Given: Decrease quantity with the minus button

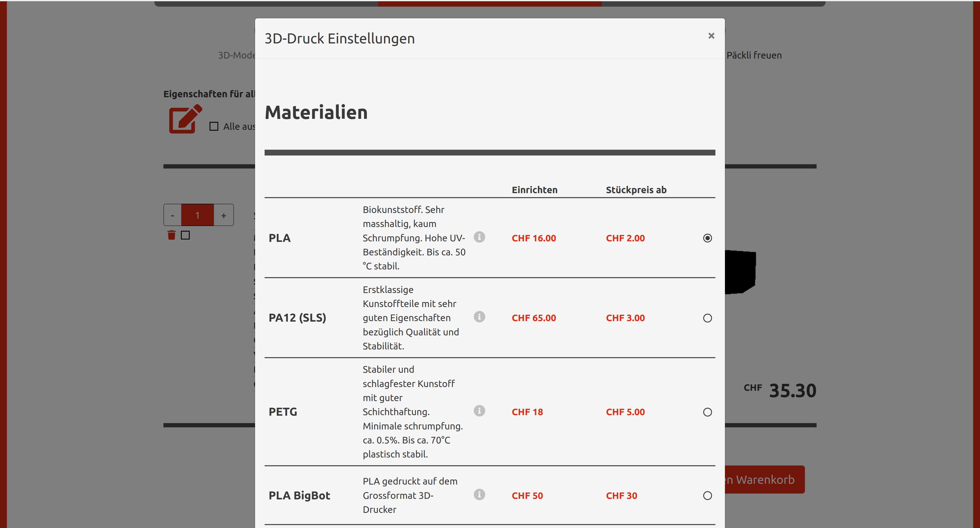Looking at the screenshot, I should tap(172, 215).
